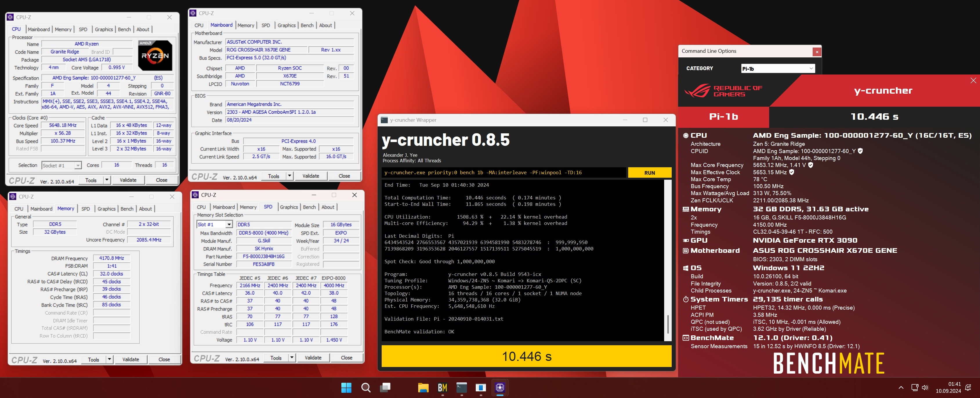980x398 pixels.
Task: Open the volume speaker tray icon
Action: tap(925, 387)
